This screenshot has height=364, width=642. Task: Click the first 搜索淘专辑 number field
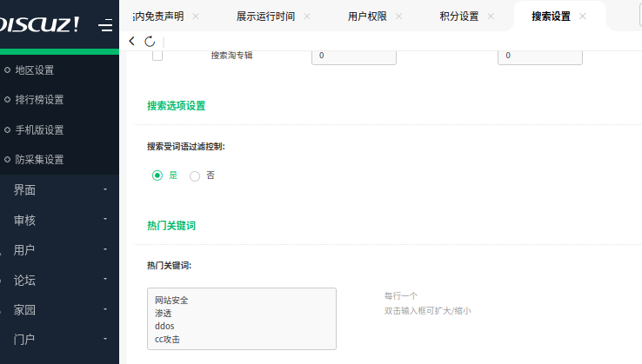coord(353,56)
